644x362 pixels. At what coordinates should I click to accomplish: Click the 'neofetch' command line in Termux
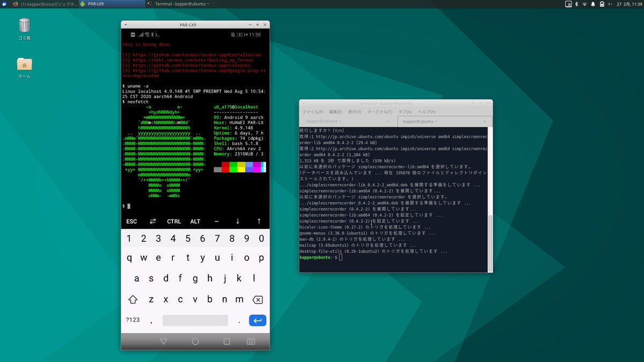pyautogui.click(x=135, y=102)
